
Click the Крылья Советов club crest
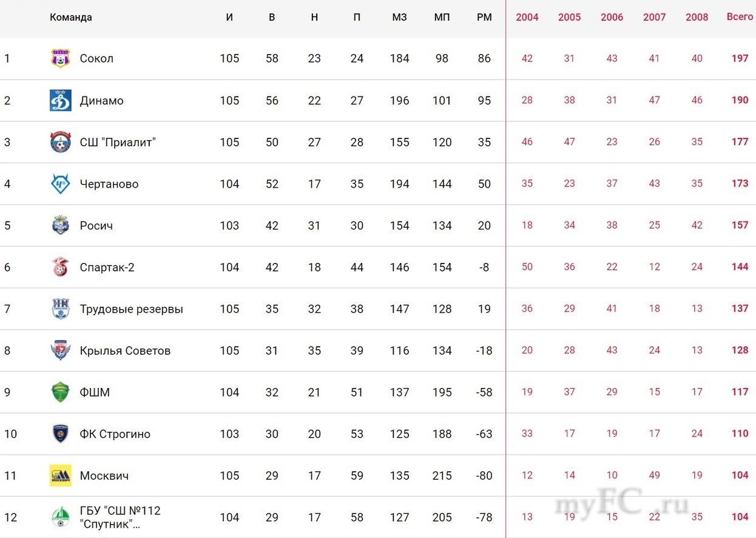[60, 350]
